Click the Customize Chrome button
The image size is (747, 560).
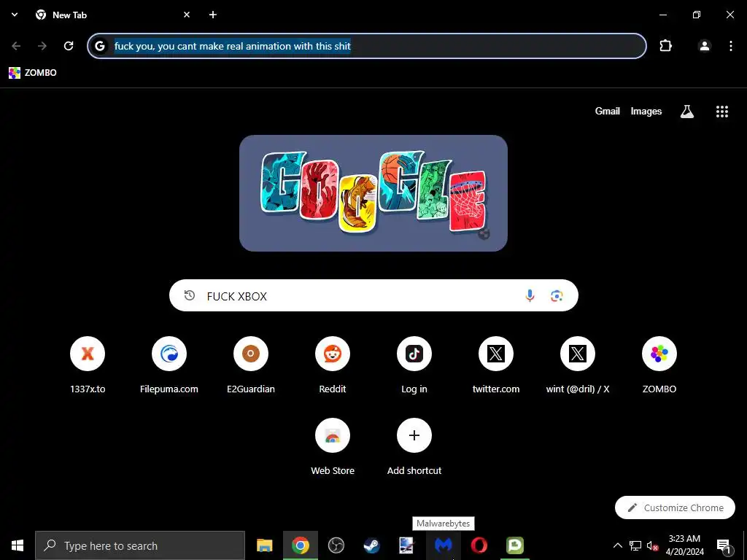[x=675, y=507]
